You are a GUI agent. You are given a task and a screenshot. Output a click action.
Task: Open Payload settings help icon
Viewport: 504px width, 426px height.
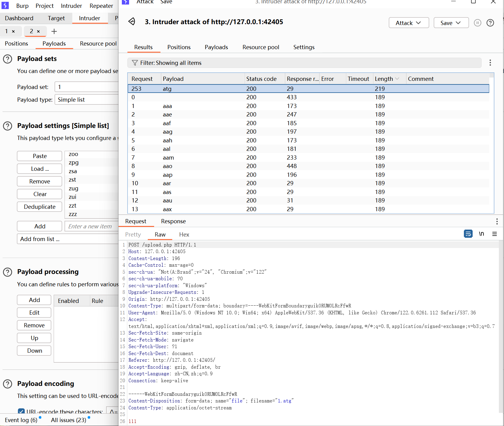[8, 126]
